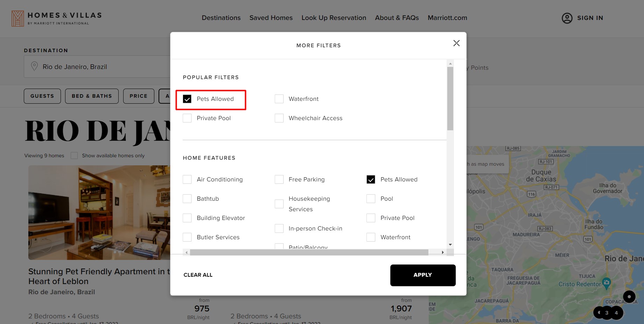644x324 pixels.
Task: Tick the Air Conditioning checkbox
Action: point(187,179)
